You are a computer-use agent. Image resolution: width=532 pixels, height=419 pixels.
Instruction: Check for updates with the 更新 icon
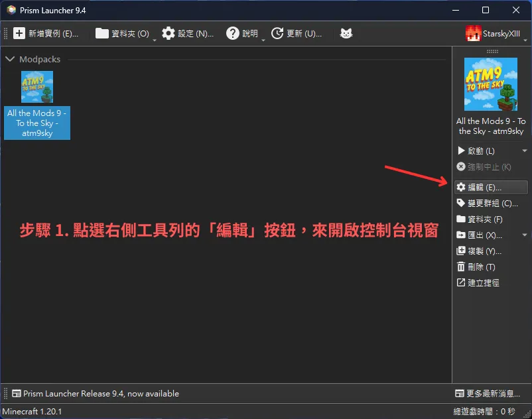[277, 33]
